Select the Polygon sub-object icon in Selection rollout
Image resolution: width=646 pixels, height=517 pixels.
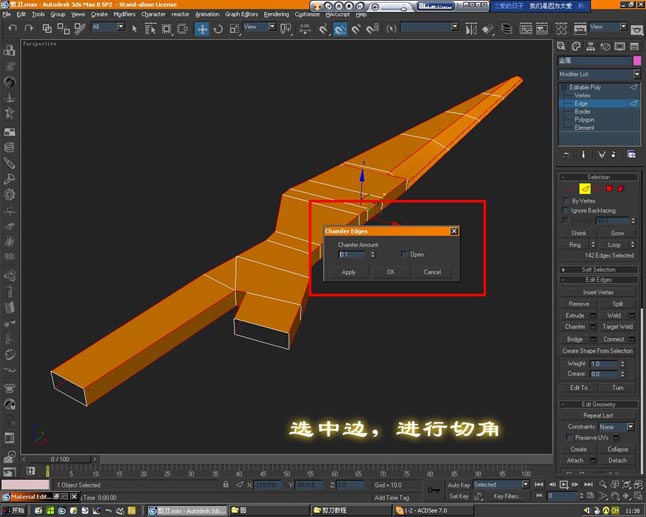(609, 189)
